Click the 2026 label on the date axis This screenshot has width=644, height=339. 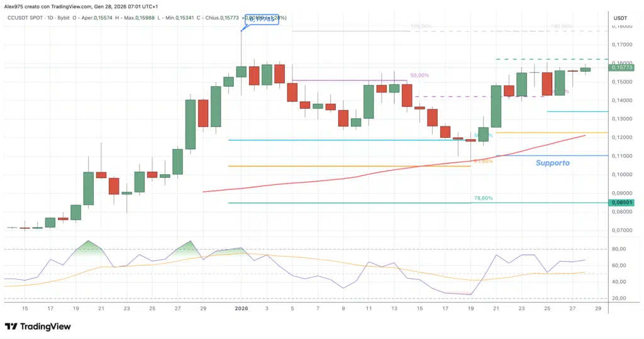(241, 309)
